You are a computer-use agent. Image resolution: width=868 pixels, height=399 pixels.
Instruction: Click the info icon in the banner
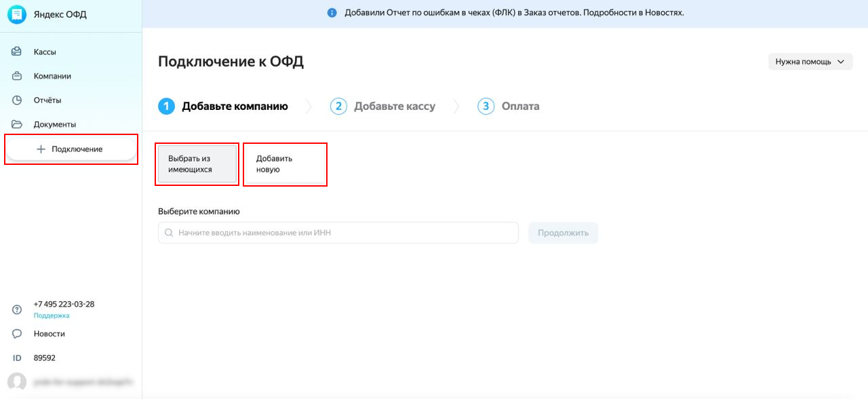point(332,13)
